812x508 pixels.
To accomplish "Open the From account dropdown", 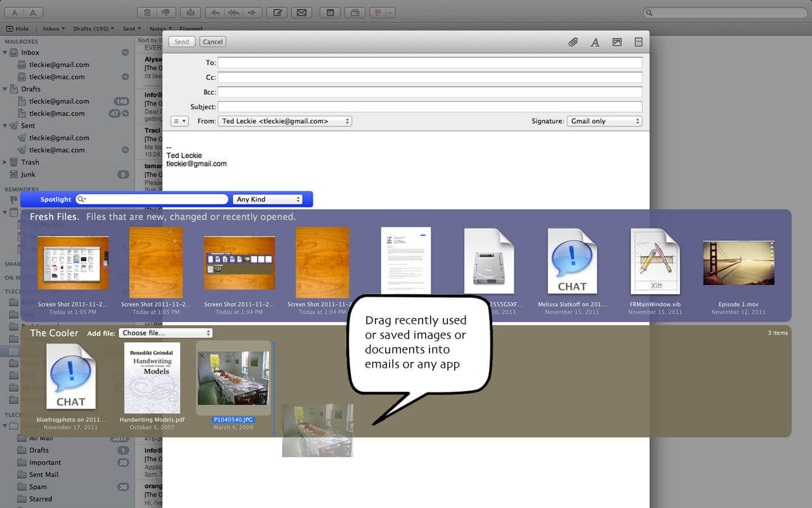I will [x=284, y=121].
